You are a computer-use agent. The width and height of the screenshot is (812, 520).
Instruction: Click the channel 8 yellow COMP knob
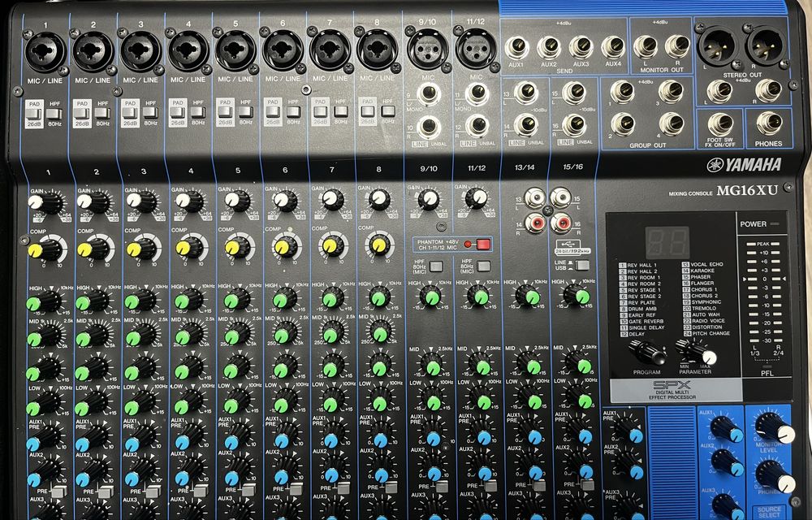coord(379,245)
